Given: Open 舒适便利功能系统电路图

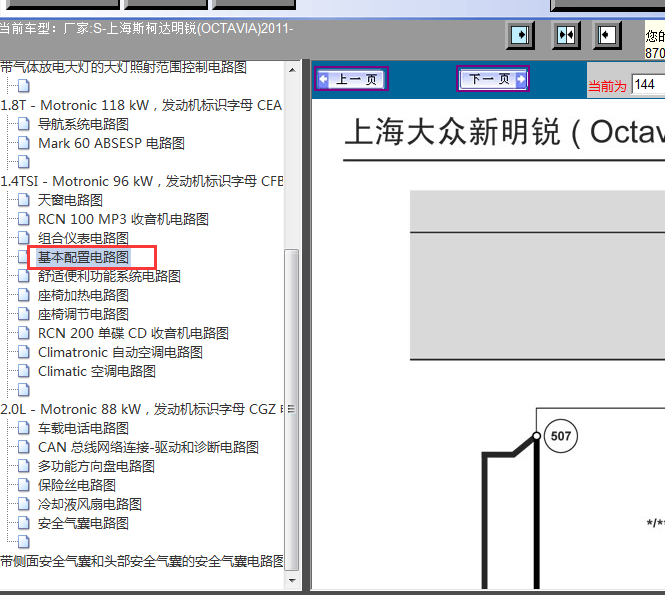Looking at the screenshot, I should [x=109, y=276].
